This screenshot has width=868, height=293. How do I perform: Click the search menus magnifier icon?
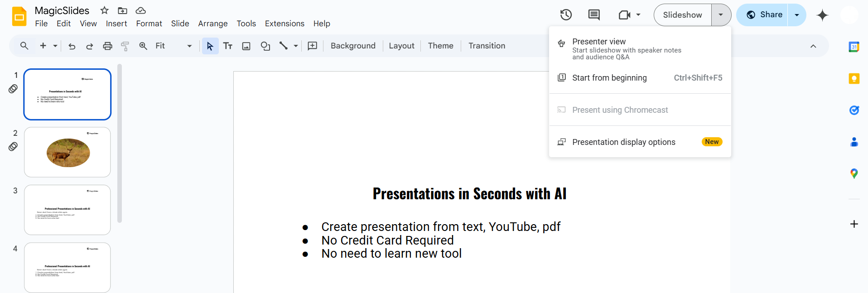click(24, 46)
